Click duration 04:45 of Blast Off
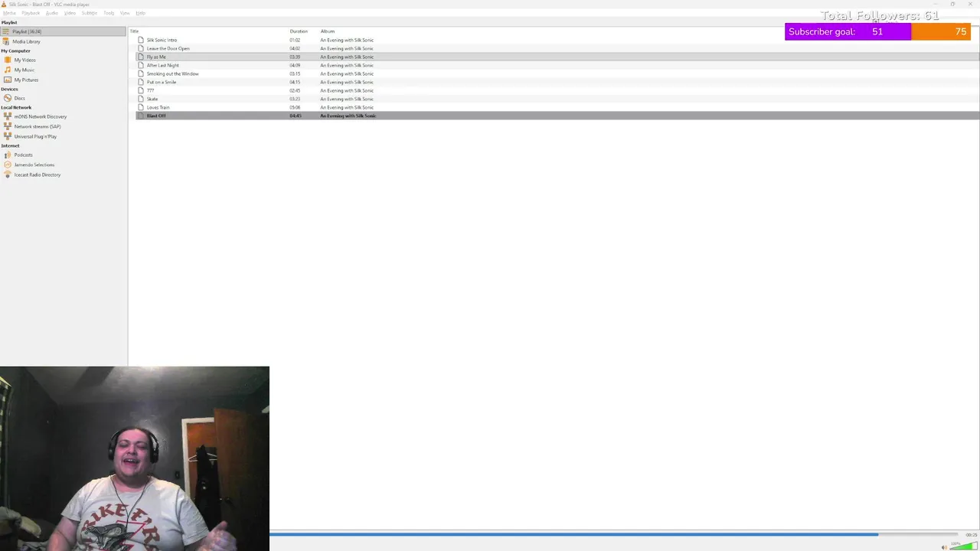The height and width of the screenshot is (551, 980). tap(296, 116)
